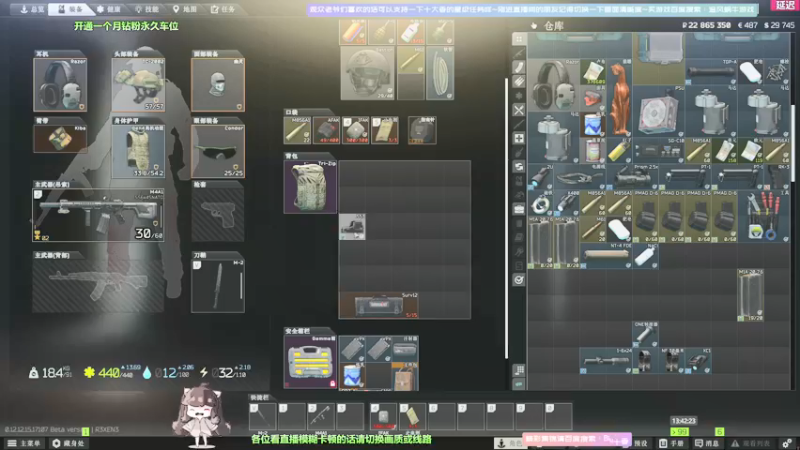This screenshot has height=450, width=800.
Task: Open the 总览 overview tab
Action: click(x=32, y=9)
